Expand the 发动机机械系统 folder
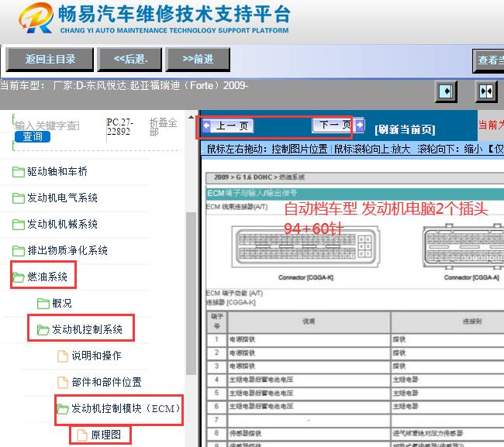 [62, 224]
